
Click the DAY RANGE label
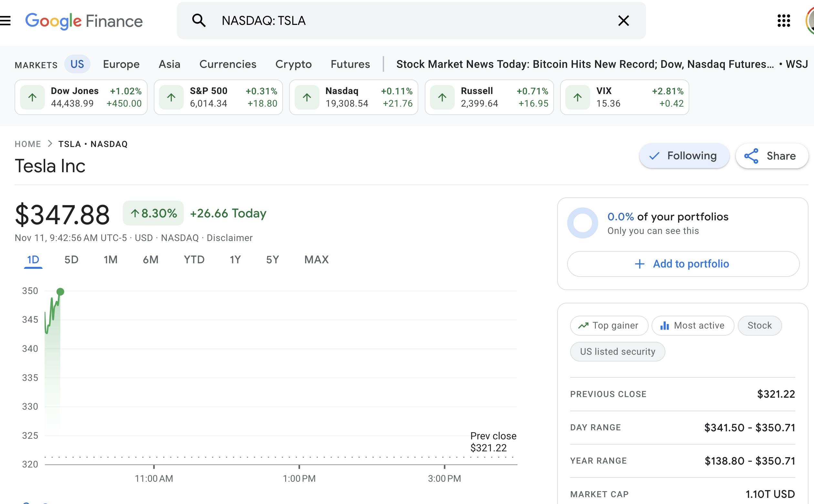tap(595, 428)
